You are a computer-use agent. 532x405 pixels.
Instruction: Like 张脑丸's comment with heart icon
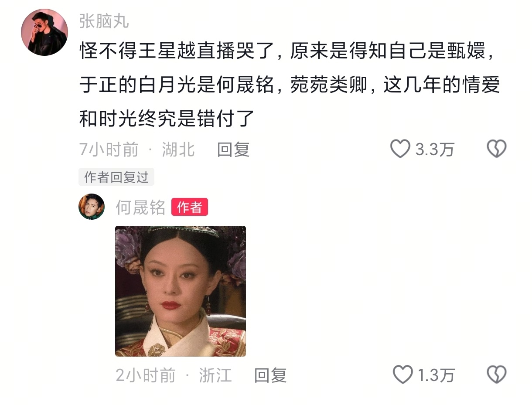[400, 149]
